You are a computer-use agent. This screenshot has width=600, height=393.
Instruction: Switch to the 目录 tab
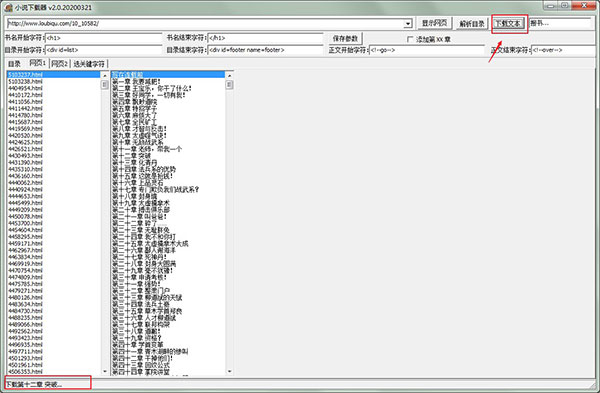coord(14,64)
